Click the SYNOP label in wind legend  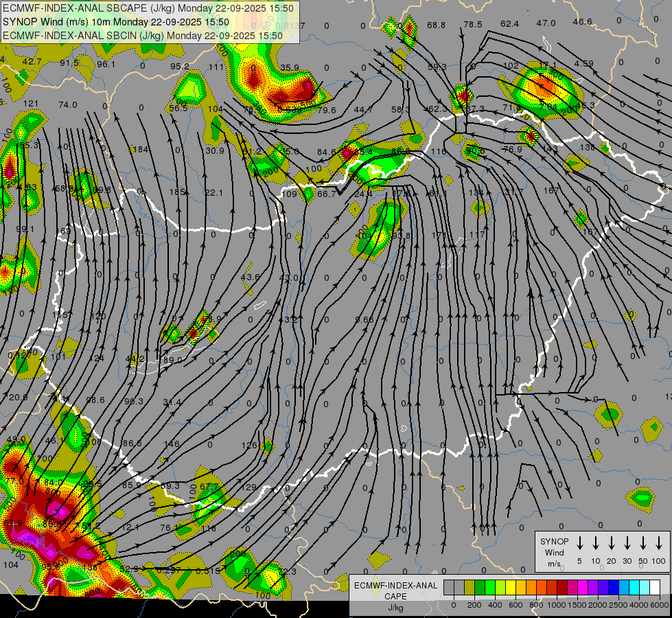554,542
